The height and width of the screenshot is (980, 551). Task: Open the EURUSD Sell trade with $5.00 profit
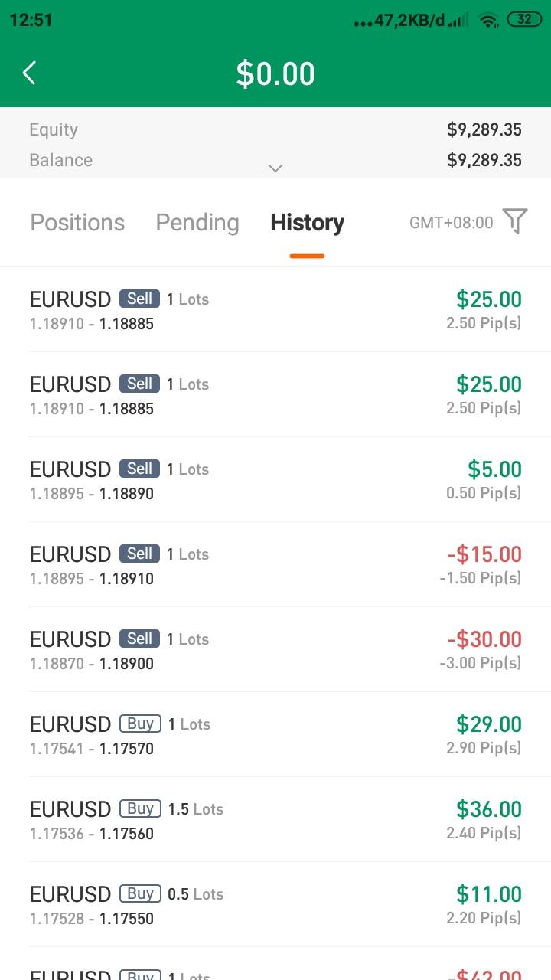click(275, 480)
